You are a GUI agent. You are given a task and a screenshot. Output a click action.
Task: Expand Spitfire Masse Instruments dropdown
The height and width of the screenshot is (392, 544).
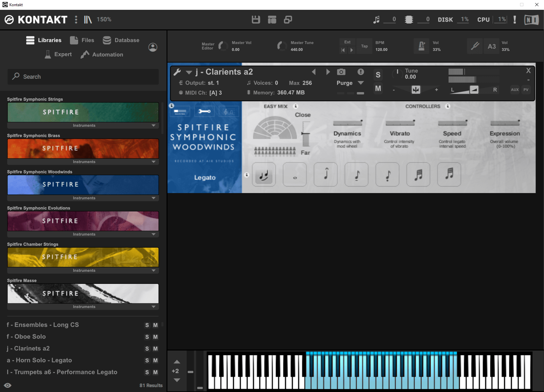point(153,307)
